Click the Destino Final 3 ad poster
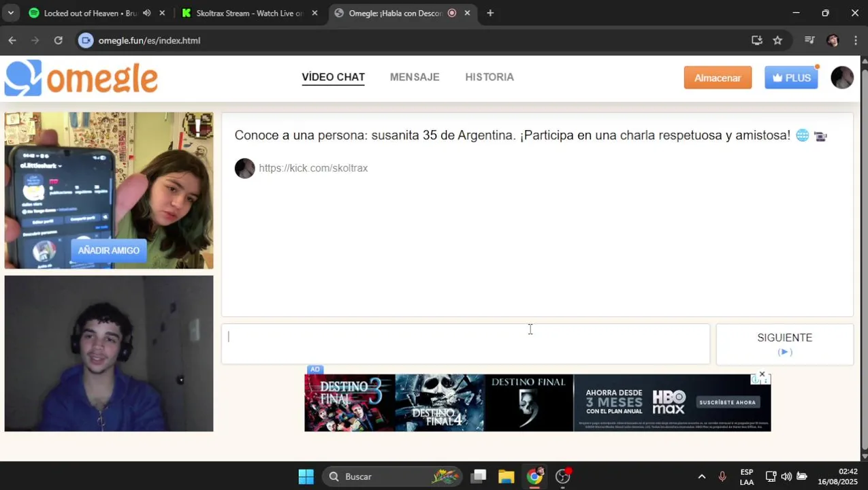This screenshot has height=490, width=868. click(349, 402)
